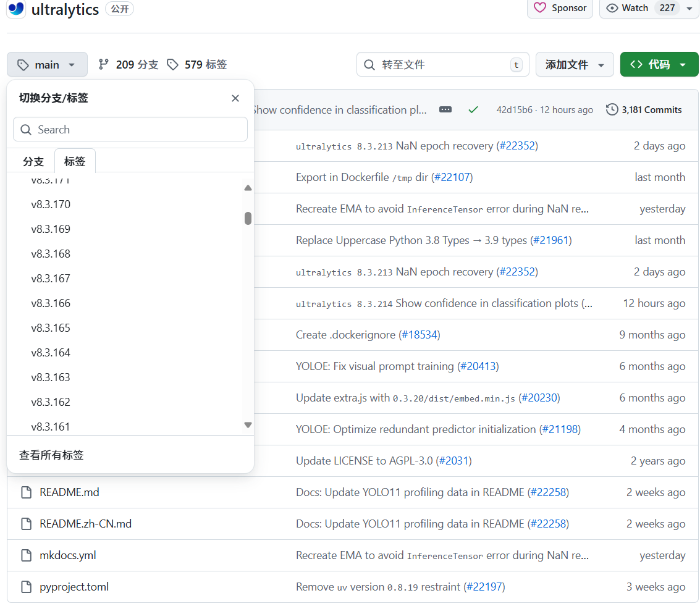Viewport: 700px width, 606px height.
Task: Open the README.zh-CN.md file
Action: tap(85, 524)
